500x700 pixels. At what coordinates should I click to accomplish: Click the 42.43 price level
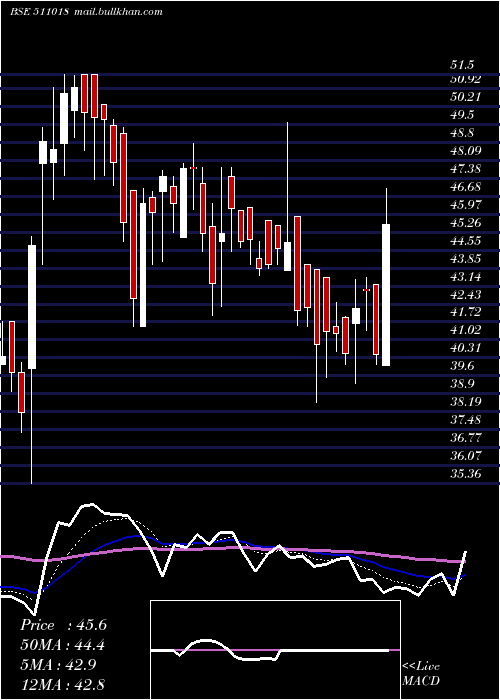[x=466, y=294]
